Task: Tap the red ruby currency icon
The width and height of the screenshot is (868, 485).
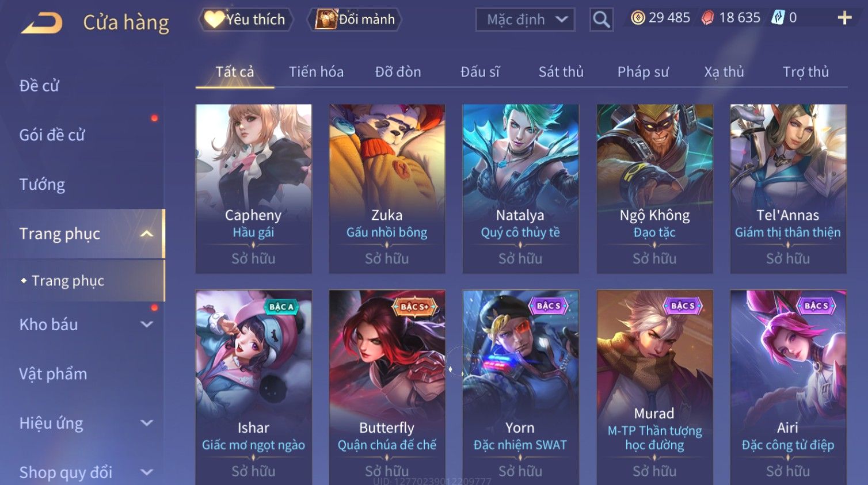Action: [707, 18]
